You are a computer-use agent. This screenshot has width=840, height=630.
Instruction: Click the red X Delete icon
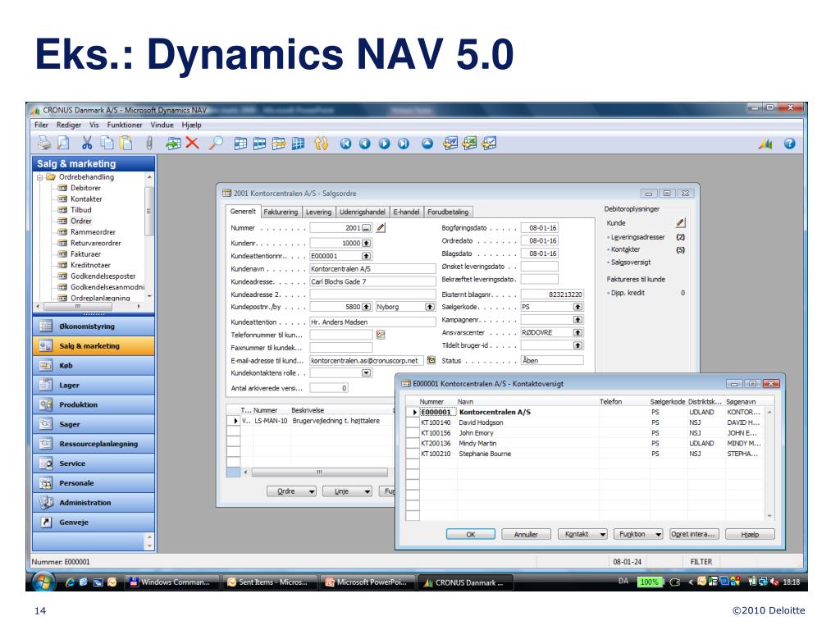tap(192, 143)
